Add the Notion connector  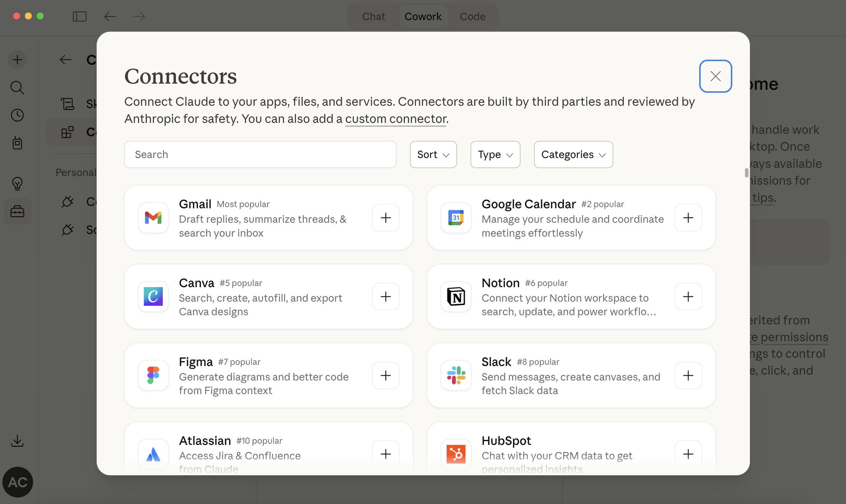pyautogui.click(x=688, y=297)
